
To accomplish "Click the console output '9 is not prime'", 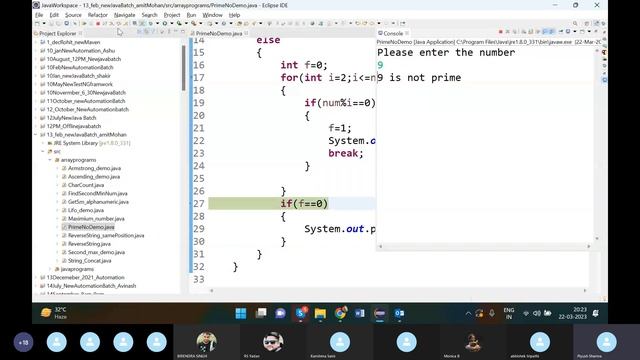I will coord(419,78).
